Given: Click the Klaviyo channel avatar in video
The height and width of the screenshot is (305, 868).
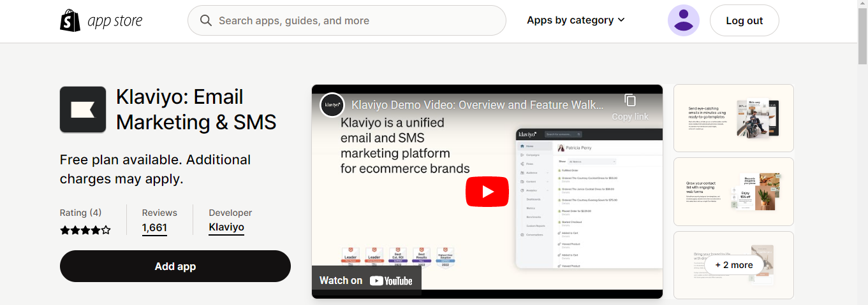Looking at the screenshot, I should coord(332,105).
